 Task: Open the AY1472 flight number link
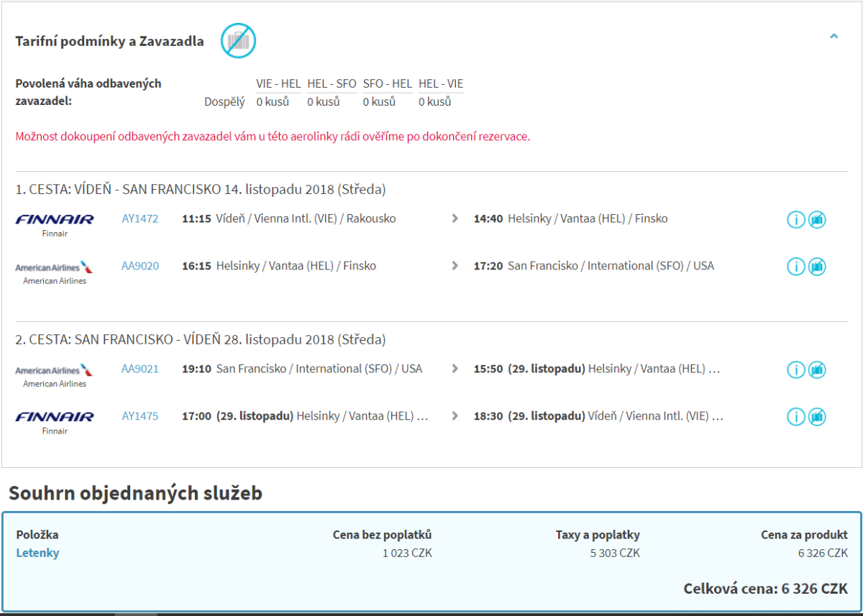140,219
